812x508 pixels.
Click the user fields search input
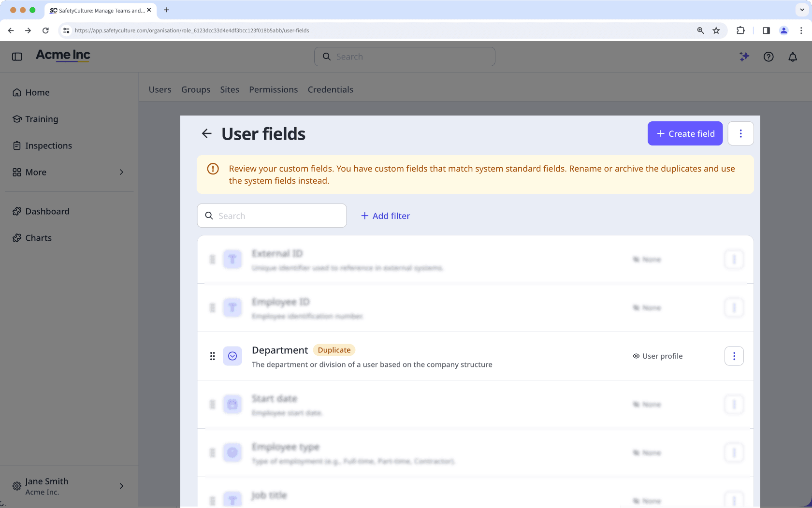272,216
